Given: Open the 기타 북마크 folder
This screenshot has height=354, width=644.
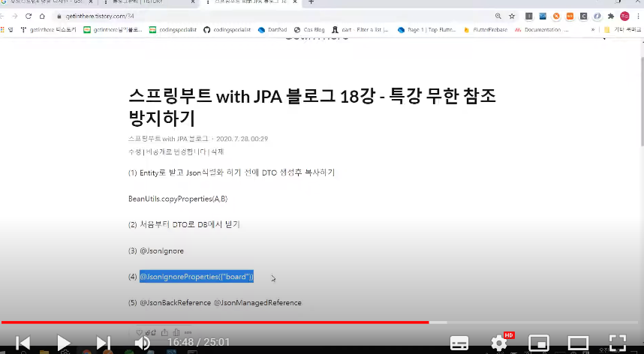Looking at the screenshot, I should [622, 29].
